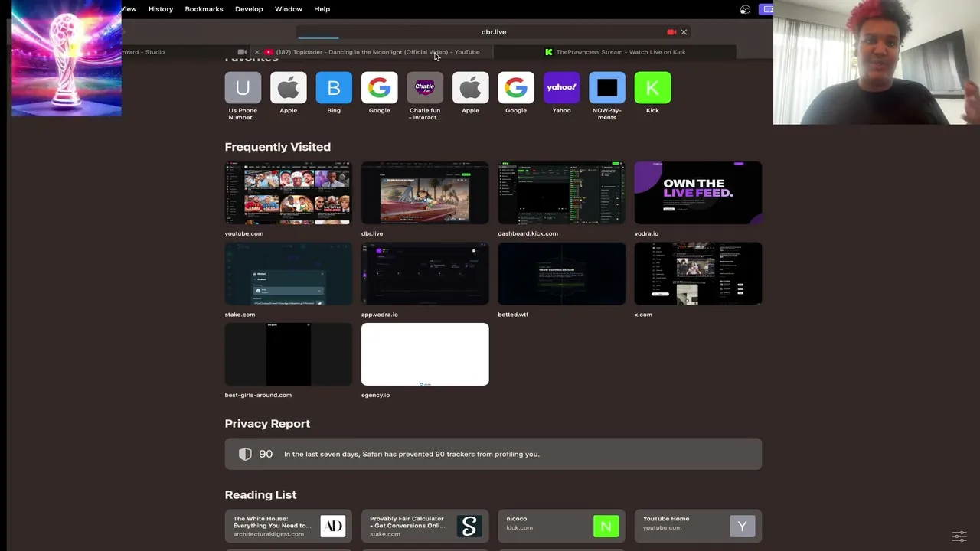Open the x.com thumbnail
The width and height of the screenshot is (980, 551).
[x=698, y=274]
